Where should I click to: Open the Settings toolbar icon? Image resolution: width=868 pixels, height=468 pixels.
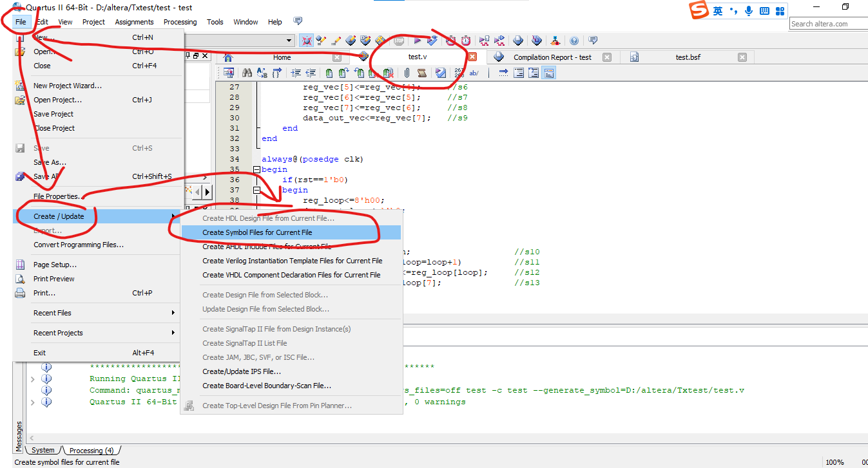[x=321, y=41]
